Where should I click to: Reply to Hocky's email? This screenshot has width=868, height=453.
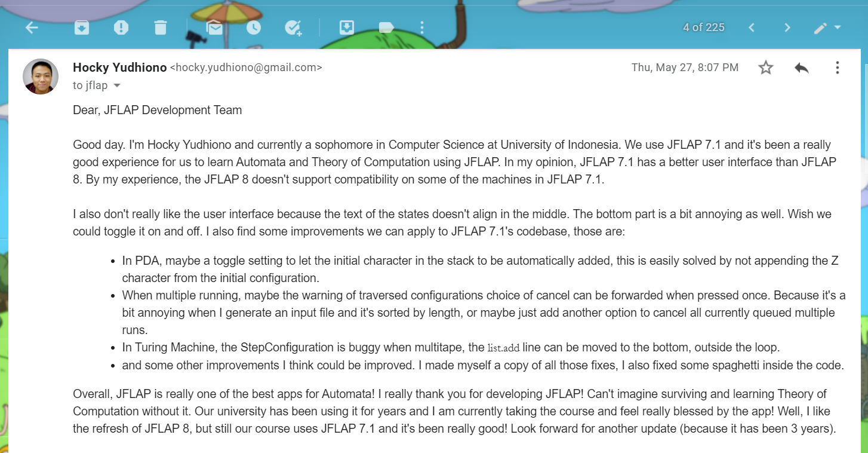tap(801, 68)
